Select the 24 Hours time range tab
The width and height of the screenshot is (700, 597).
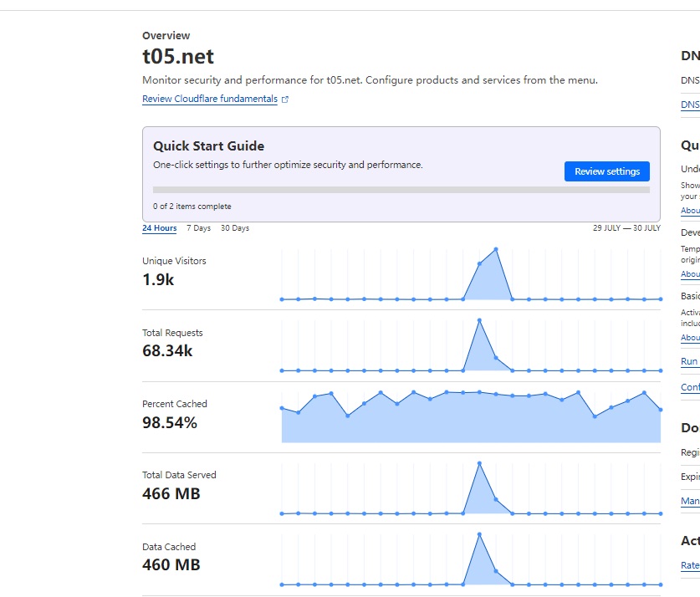click(x=159, y=228)
